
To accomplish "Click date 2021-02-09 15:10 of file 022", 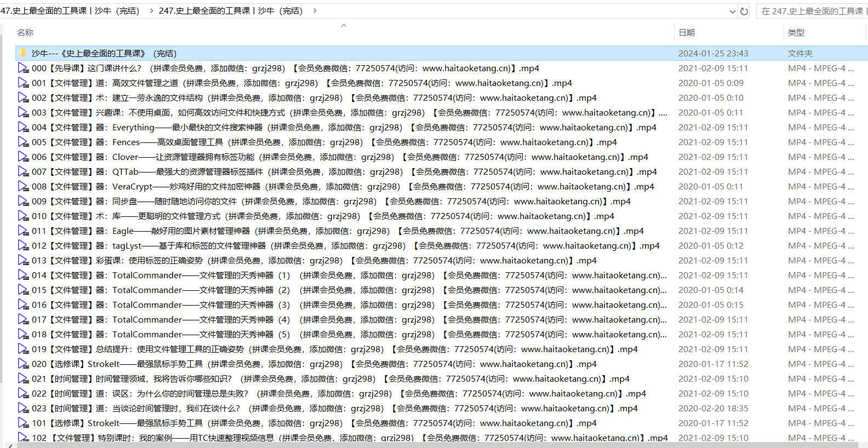I will click(x=713, y=393).
